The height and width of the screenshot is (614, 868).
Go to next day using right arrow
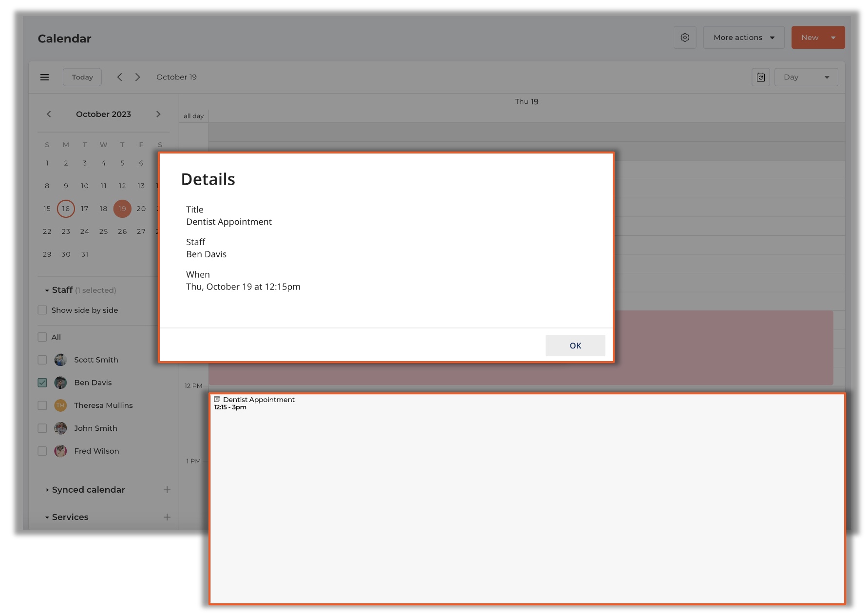click(138, 77)
